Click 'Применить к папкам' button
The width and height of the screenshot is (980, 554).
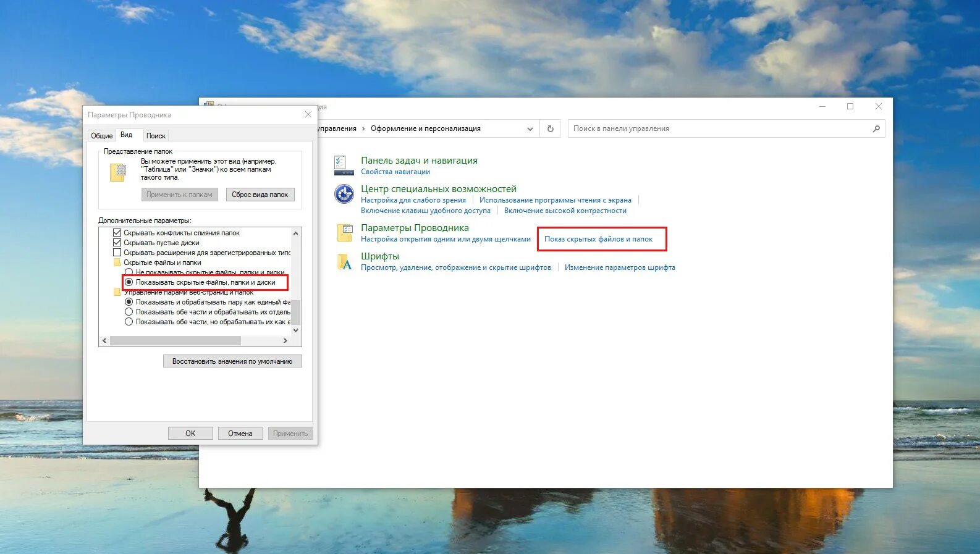(x=179, y=195)
